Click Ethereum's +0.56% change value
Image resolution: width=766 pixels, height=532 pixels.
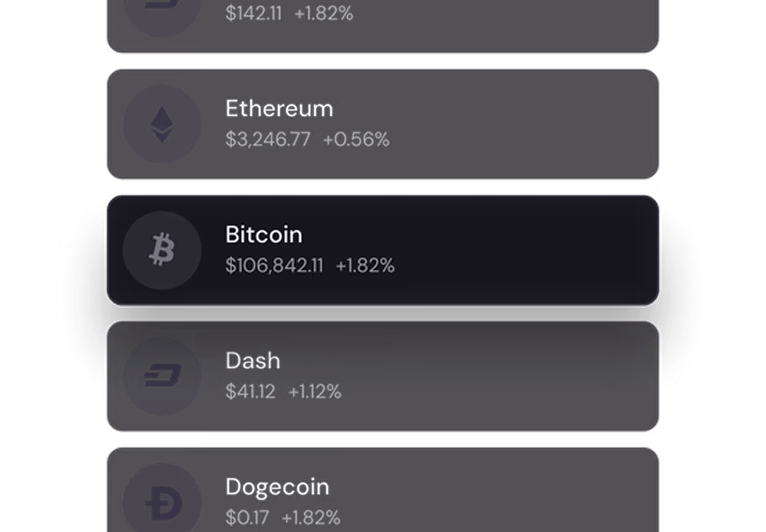tap(356, 139)
